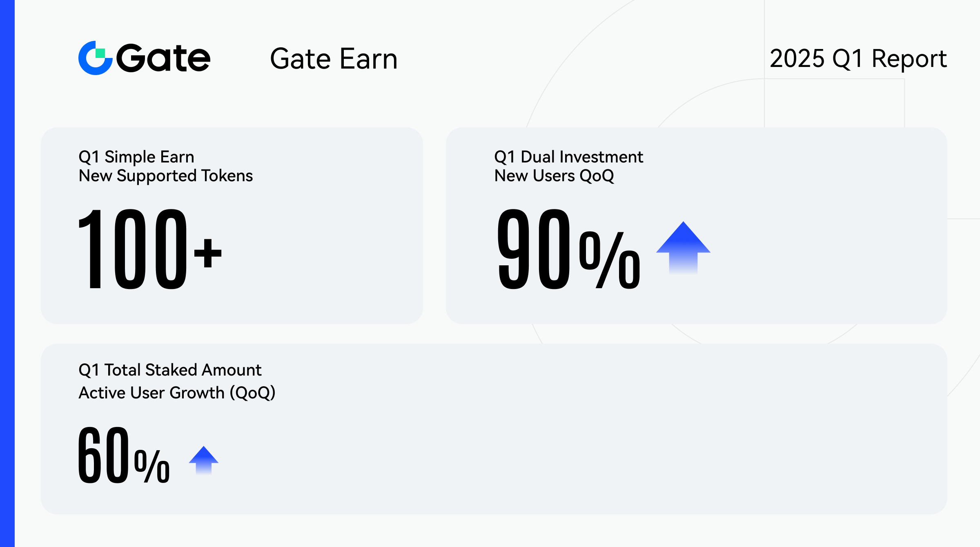The width and height of the screenshot is (980, 547).
Task: Click the New Users QoQ text
Action: click(554, 176)
